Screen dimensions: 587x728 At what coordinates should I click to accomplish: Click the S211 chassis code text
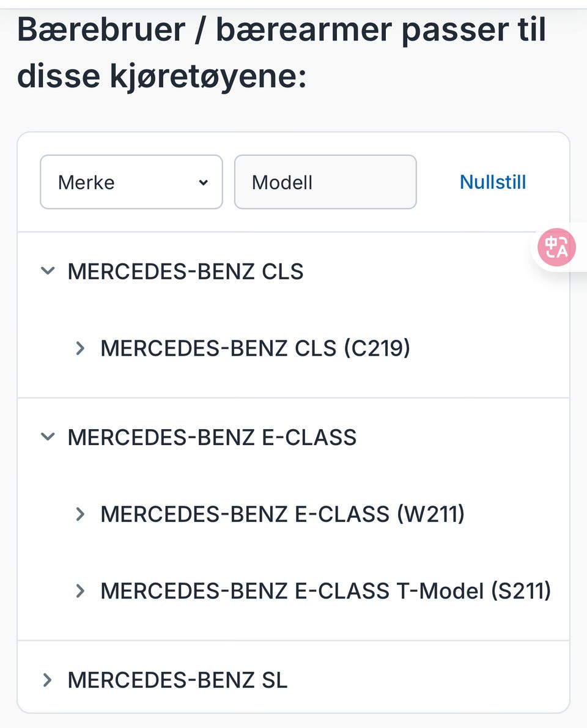tap(519, 591)
